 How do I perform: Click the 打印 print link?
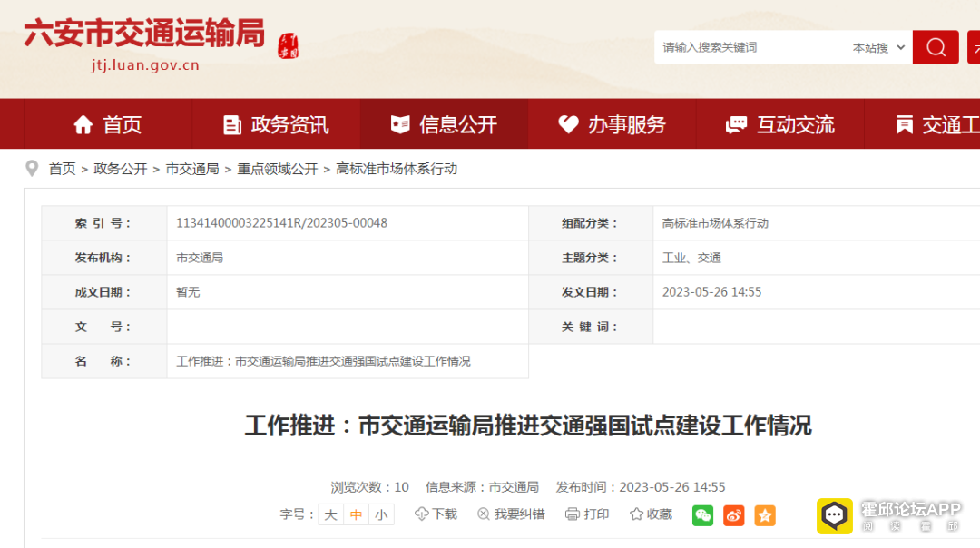[587, 514]
